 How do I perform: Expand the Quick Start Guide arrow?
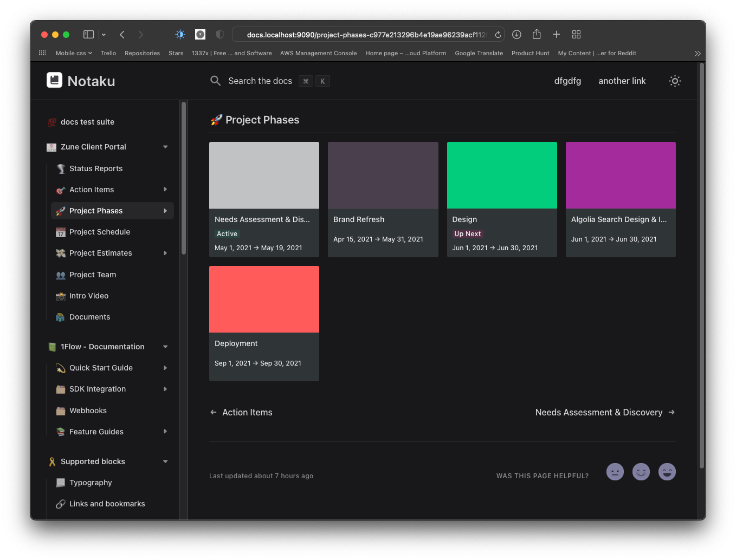(165, 368)
